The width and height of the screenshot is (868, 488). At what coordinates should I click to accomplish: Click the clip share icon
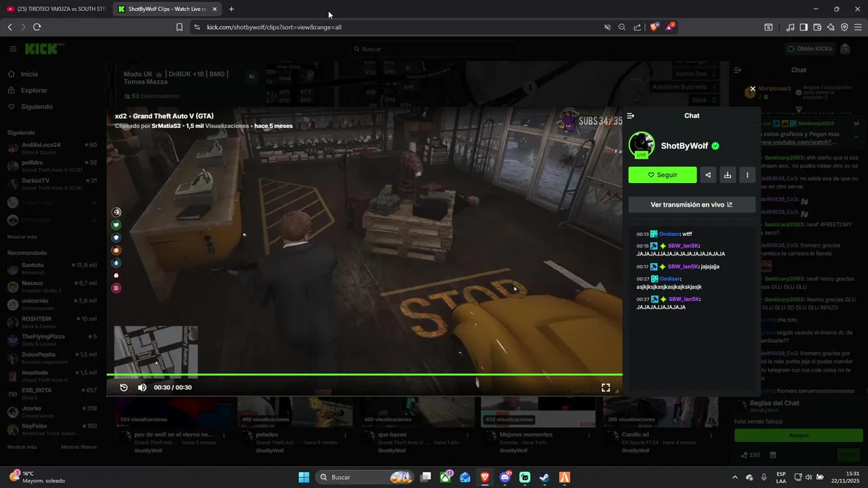tap(708, 175)
